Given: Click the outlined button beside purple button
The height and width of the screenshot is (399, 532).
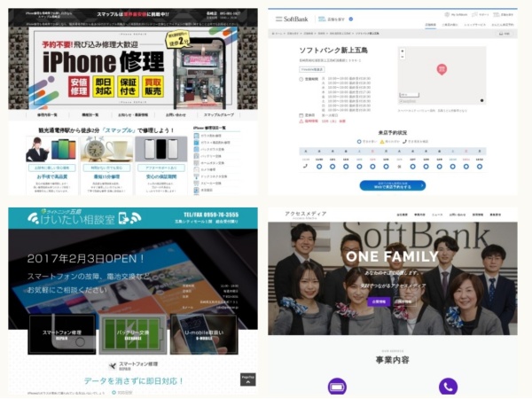Looking at the screenshot, I should 405,301.
